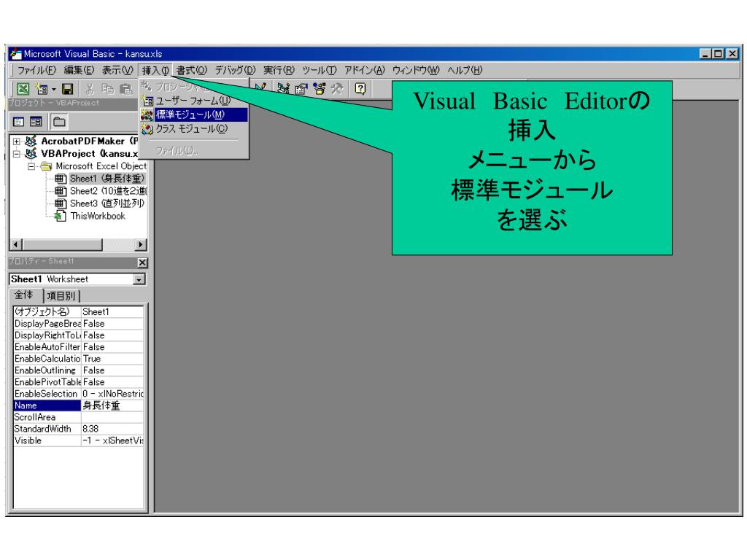This screenshot has width=747, height=560.
Task: Open Object Browser toolbar icon
Action: pyautogui.click(x=319, y=88)
